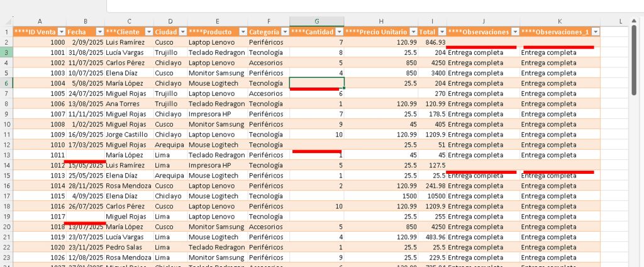The width and height of the screenshot is (644, 267).
Task: Select the empty Fecha cell for ID 1011
Action: [86, 155]
